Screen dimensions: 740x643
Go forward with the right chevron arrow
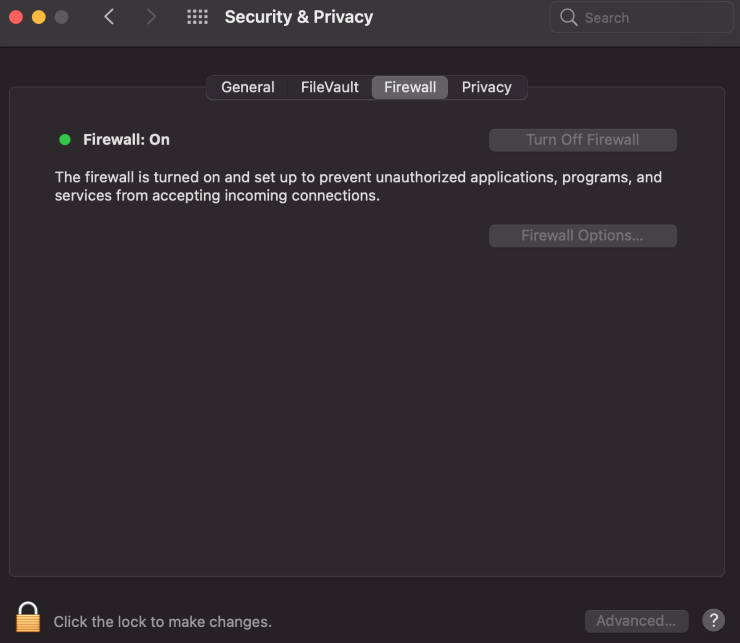(x=151, y=17)
